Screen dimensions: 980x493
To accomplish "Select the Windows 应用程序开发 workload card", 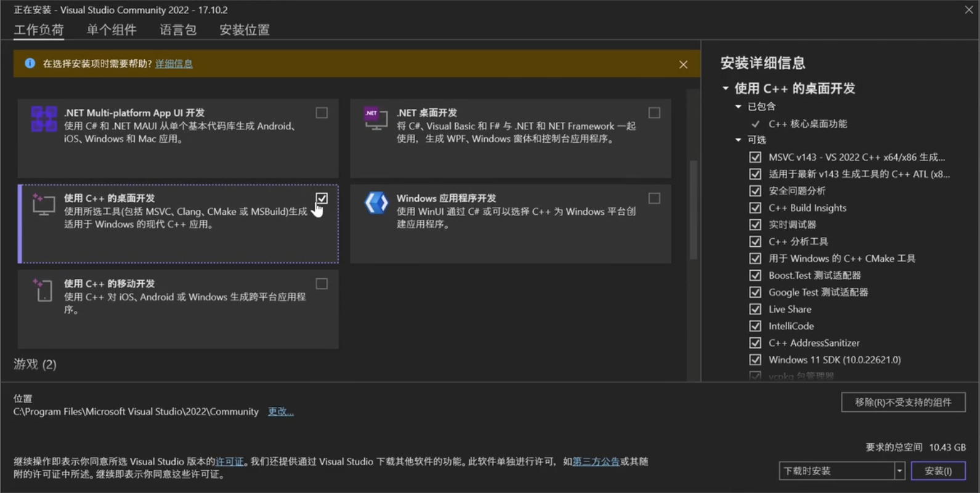I will click(x=511, y=224).
